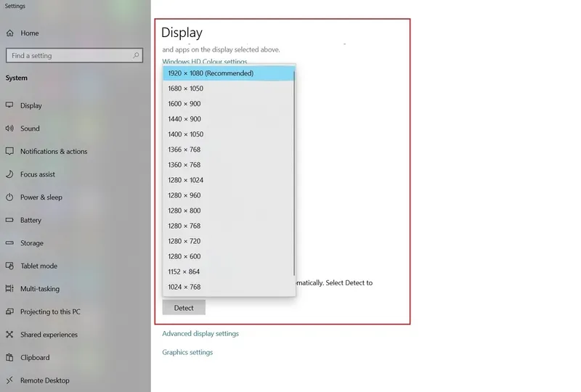Select the 1280 × 1024 resolution

(186, 180)
